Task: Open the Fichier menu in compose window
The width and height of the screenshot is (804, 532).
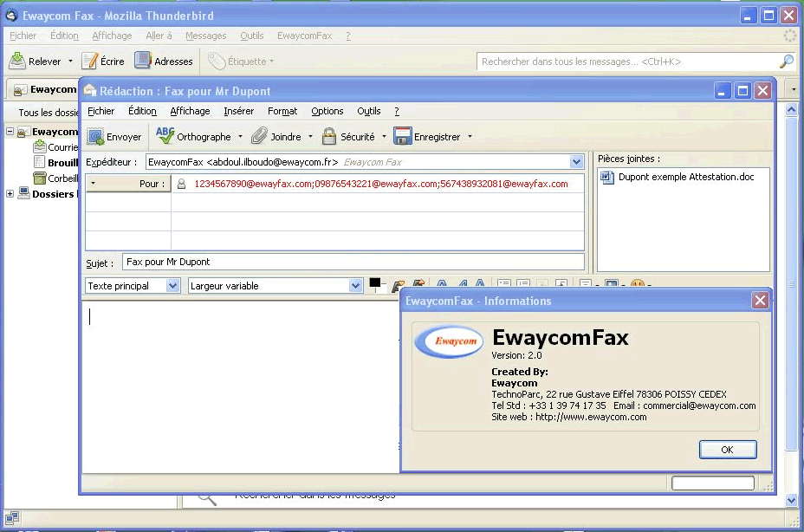Action: tap(101, 111)
